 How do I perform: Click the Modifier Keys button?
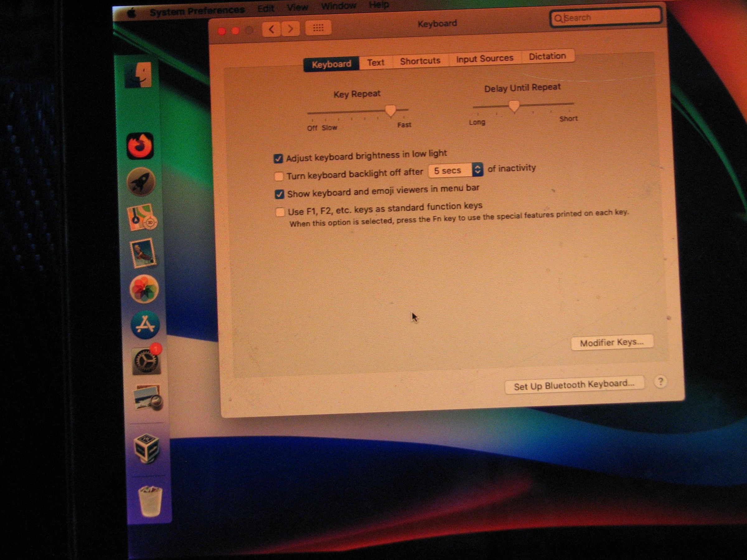click(612, 343)
